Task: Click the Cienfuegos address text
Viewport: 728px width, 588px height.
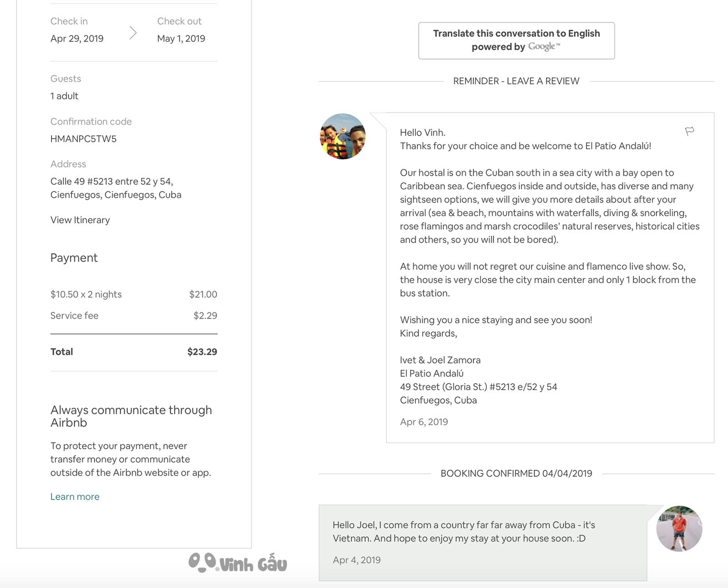Action: 116,188
